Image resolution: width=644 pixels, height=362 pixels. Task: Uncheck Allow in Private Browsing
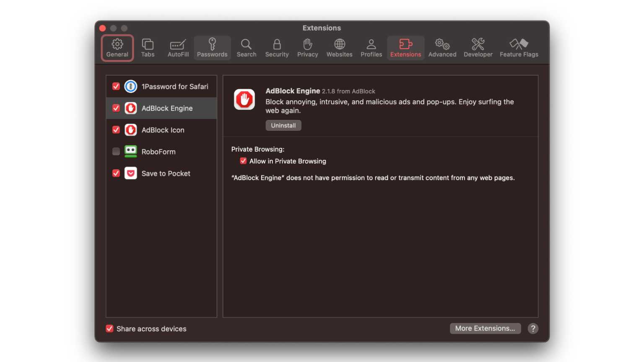coord(243,161)
